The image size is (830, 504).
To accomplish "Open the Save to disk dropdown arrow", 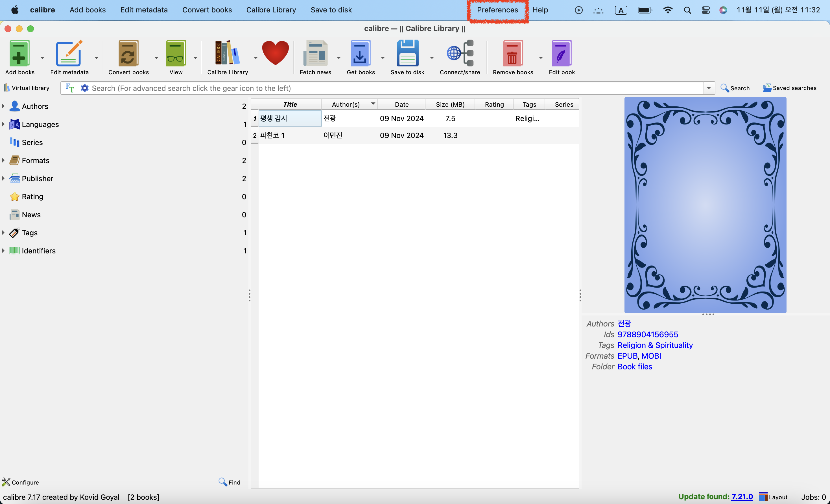I will 432,58.
